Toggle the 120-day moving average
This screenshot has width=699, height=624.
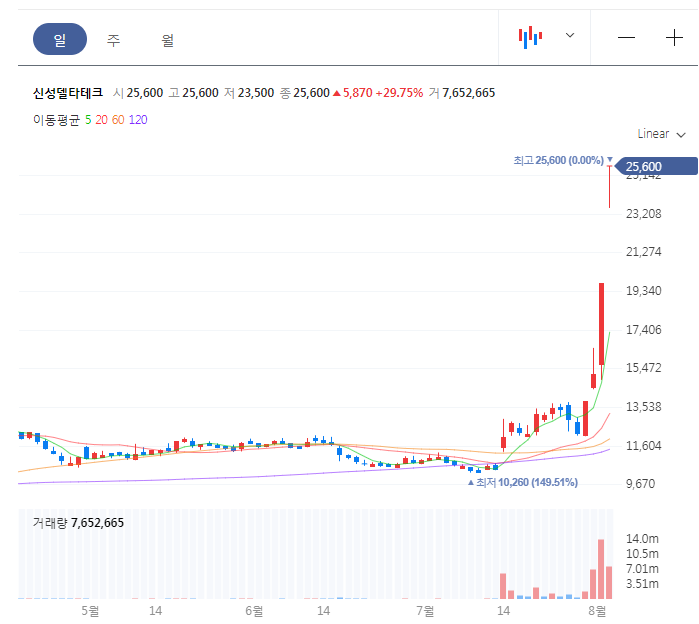tap(138, 120)
